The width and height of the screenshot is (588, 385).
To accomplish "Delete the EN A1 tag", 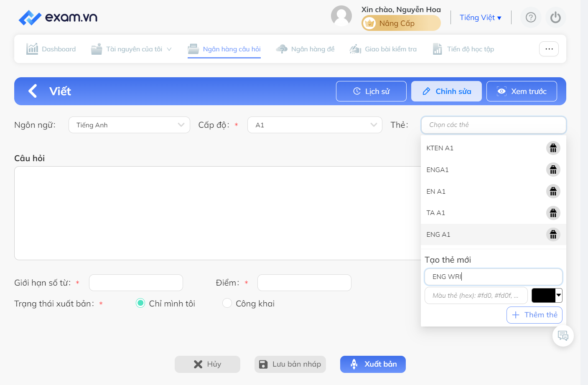I will click(x=553, y=191).
